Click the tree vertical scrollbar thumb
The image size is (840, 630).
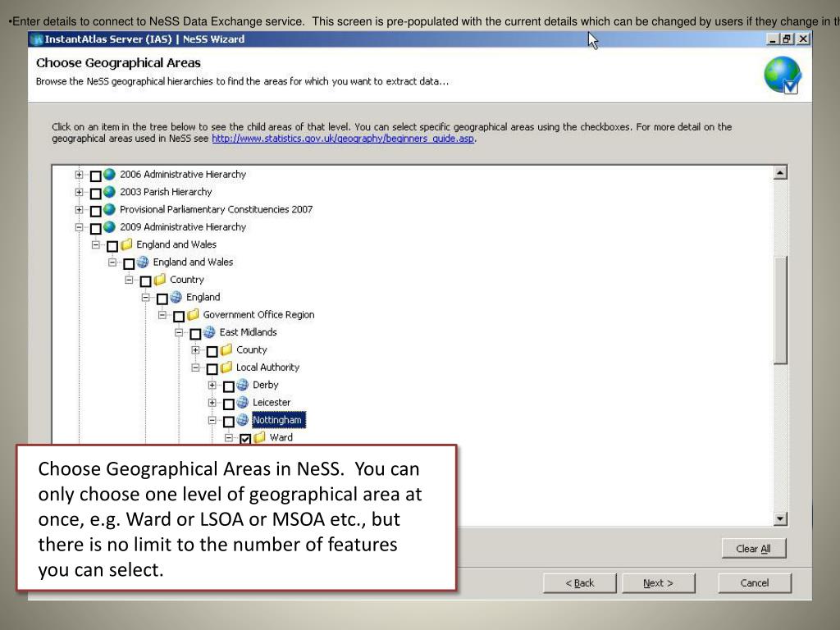click(x=781, y=309)
